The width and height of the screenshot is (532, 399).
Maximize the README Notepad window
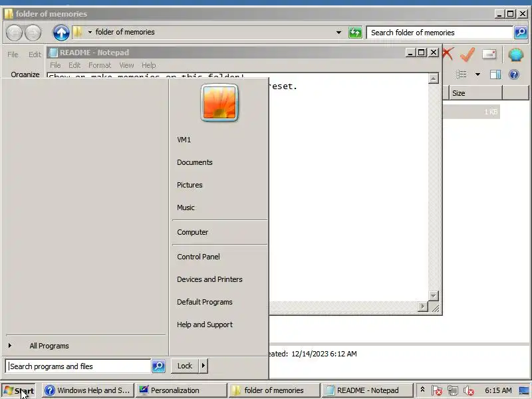point(422,53)
